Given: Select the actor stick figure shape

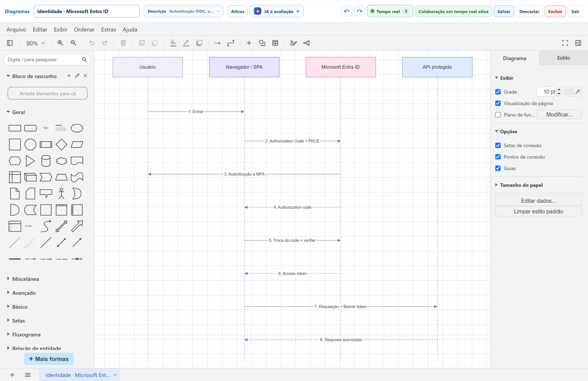Looking at the screenshot, I should (61, 194).
